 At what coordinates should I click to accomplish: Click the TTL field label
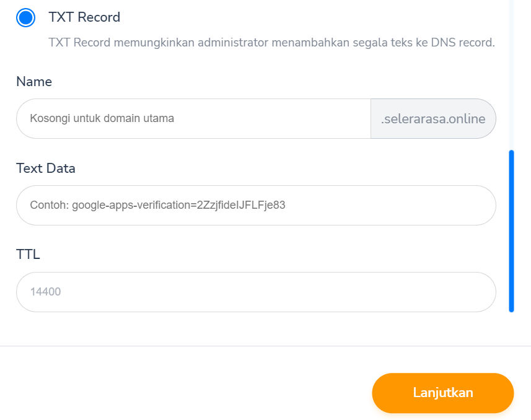point(28,254)
